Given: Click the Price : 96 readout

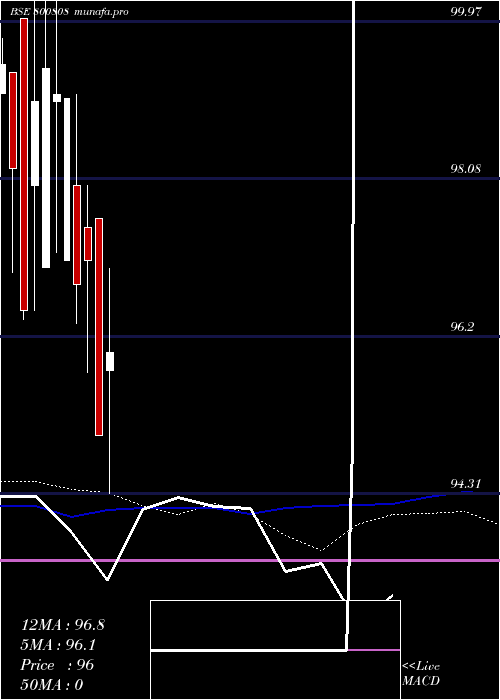Looking at the screenshot, I should (x=57, y=665).
